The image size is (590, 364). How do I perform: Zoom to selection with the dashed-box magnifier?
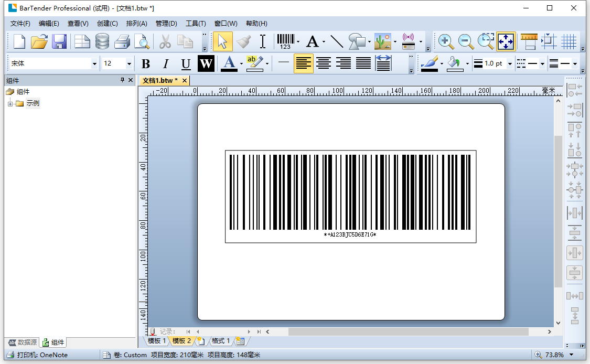[x=486, y=41]
